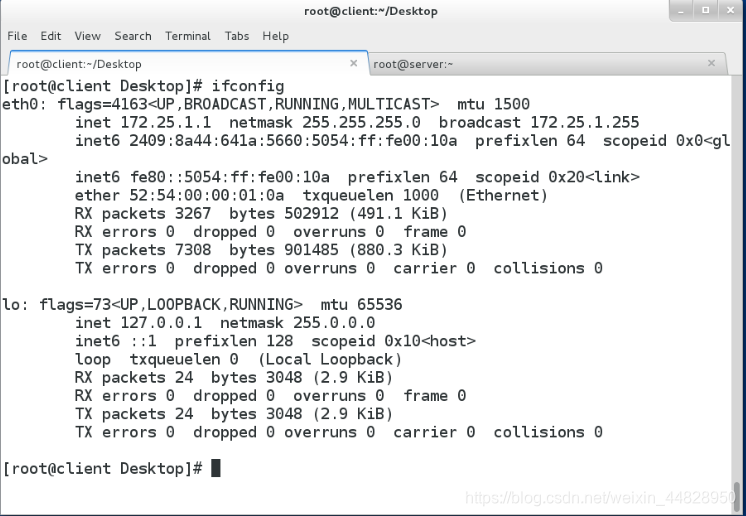746x516 pixels.
Task: Open the Search menu
Action: 133,36
